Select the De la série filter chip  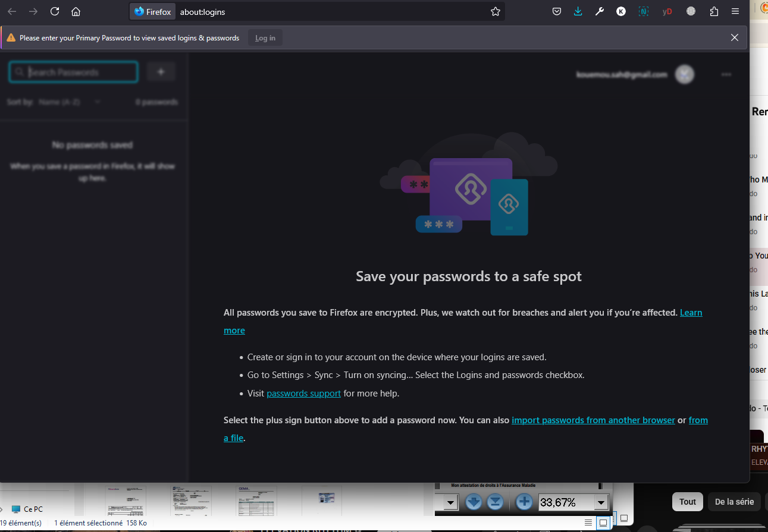pyautogui.click(x=734, y=502)
